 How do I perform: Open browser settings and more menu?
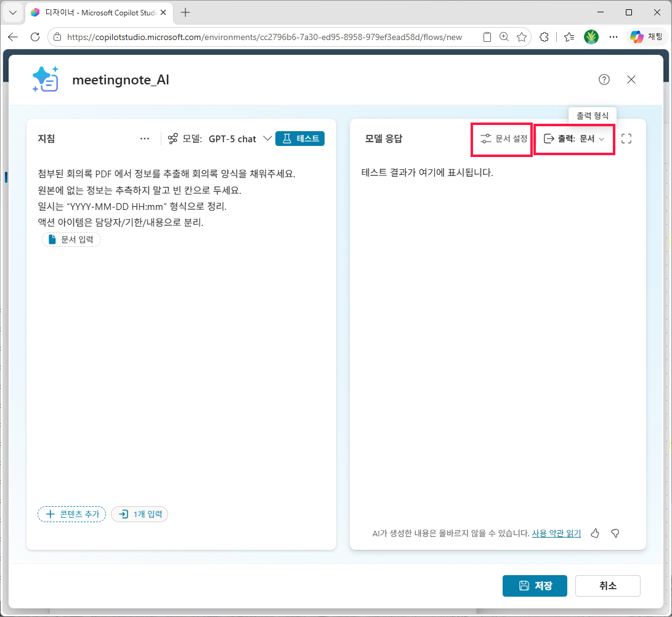click(613, 38)
